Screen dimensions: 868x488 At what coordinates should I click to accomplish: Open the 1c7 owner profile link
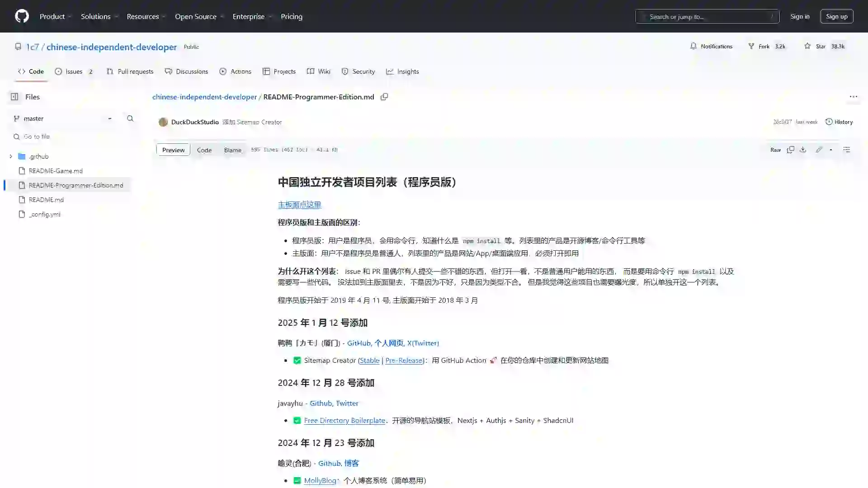[32, 47]
